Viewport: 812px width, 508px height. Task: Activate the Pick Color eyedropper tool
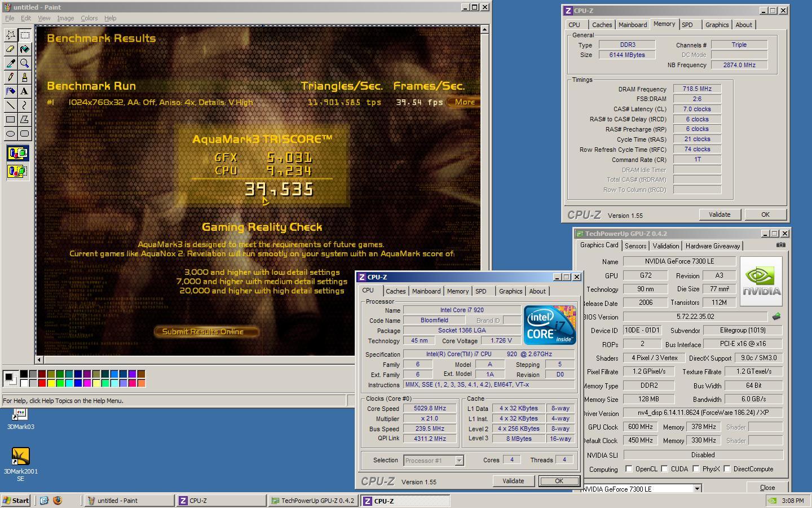[x=11, y=63]
